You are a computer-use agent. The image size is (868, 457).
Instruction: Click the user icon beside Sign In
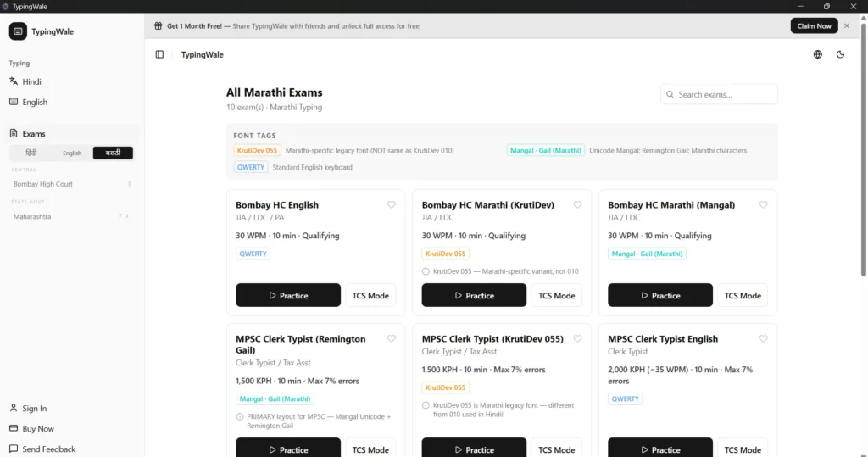click(x=14, y=409)
